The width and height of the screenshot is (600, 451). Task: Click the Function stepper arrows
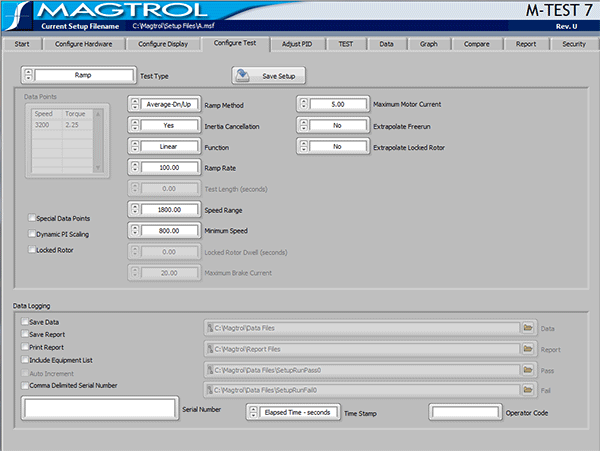click(x=135, y=146)
